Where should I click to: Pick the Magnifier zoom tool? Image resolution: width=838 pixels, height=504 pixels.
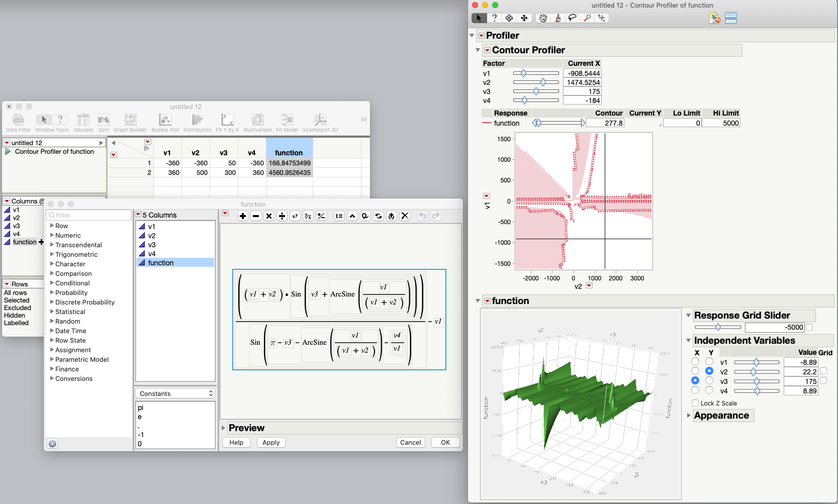(x=587, y=18)
